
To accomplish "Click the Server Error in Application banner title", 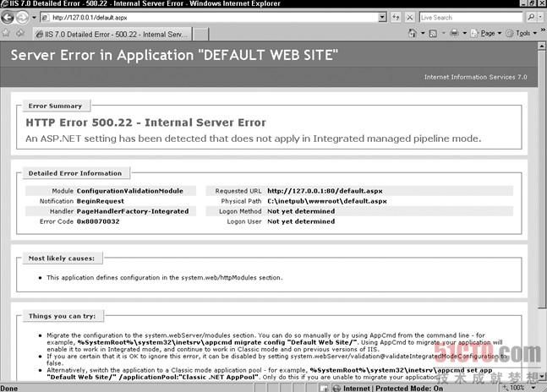I will 174,55.
